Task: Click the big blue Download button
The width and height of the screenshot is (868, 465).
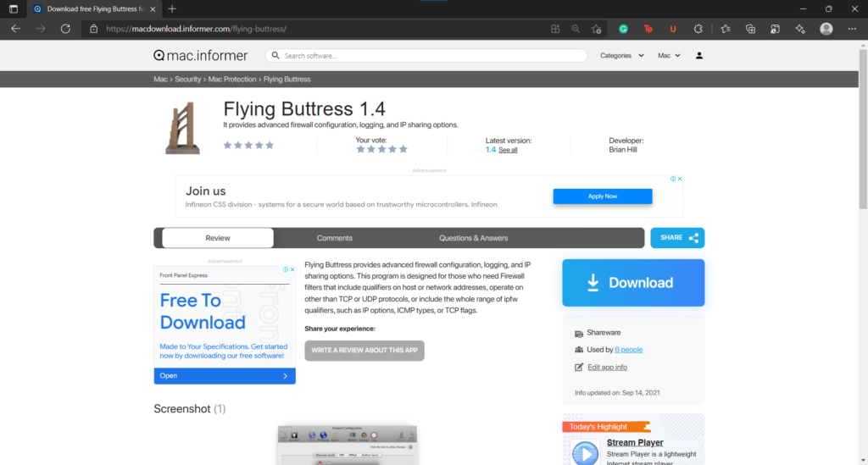Action: click(633, 283)
